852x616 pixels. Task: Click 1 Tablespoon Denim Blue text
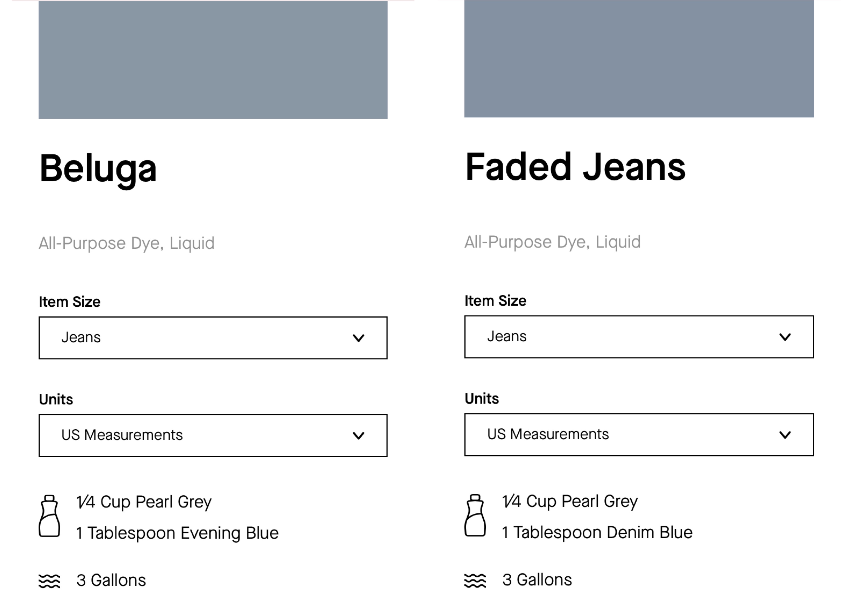[597, 532]
